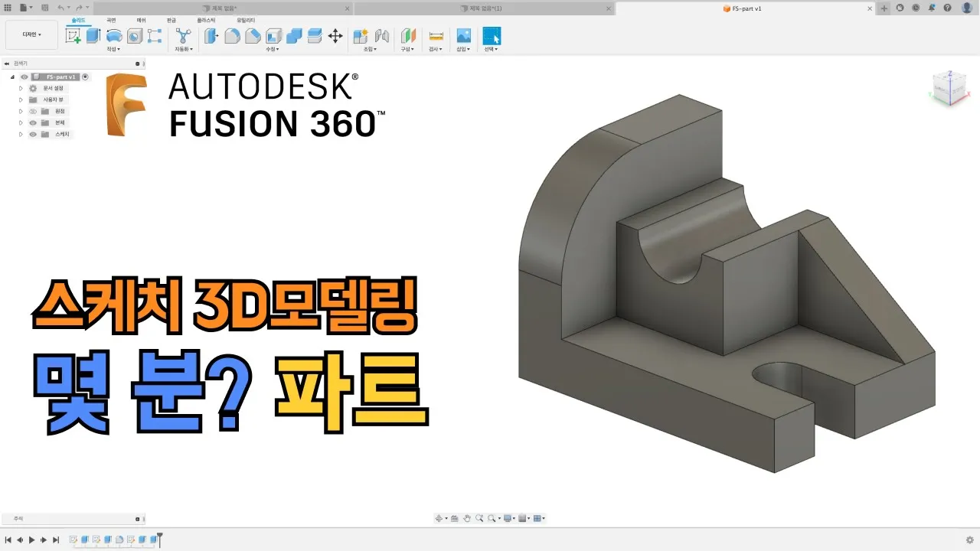Viewport: 980px width, 551px height.
Task: Select the Fillet tool
Action: coord(232,36)
